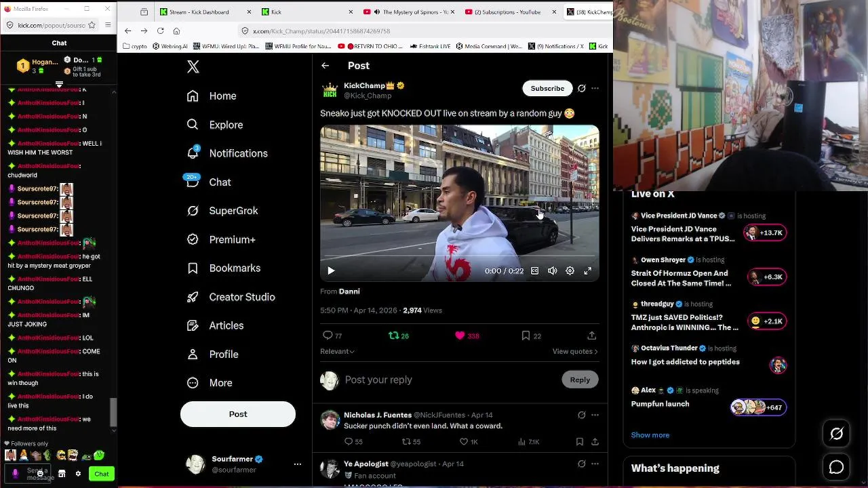
Task: Click share icon on KickChamp post
Action: (591, 335)
